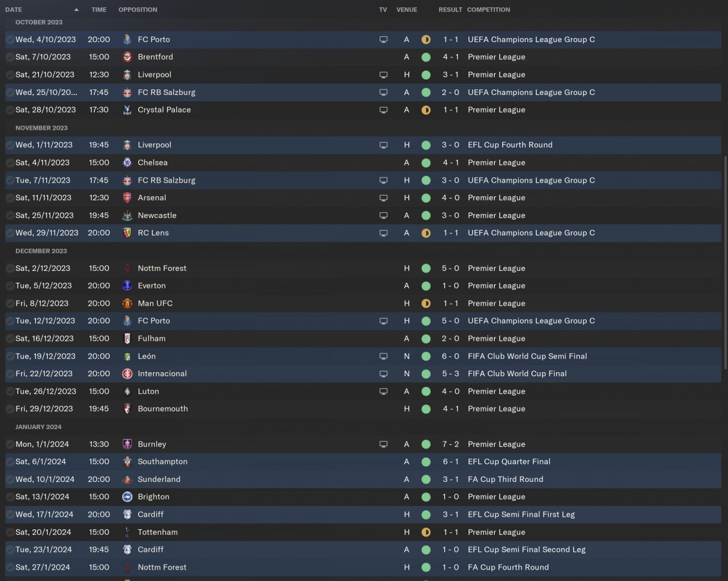Open the Tottenham team link
Viewport: 728px width, 581px height.
[x=158, y=532]
